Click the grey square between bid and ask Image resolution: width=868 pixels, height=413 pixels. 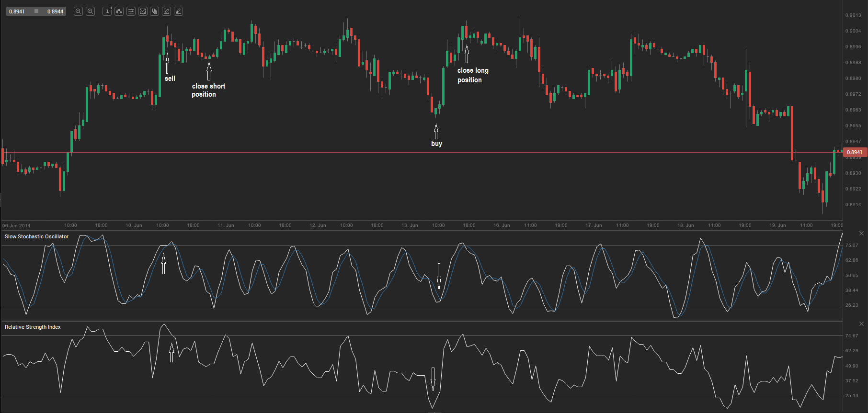coord(36,11)
